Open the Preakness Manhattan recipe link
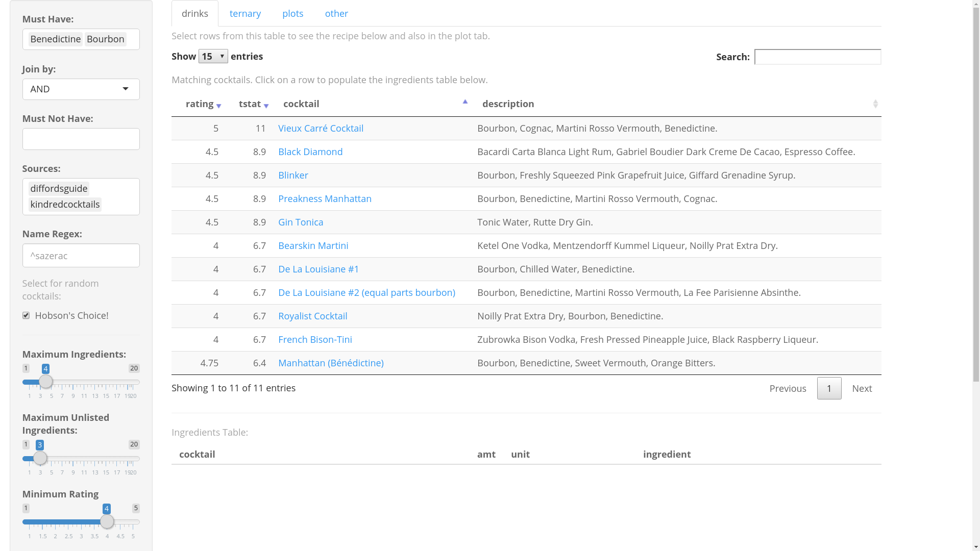The width and height of the screenshot is (980, 551). pyautogui.click(x=325, y=198)
